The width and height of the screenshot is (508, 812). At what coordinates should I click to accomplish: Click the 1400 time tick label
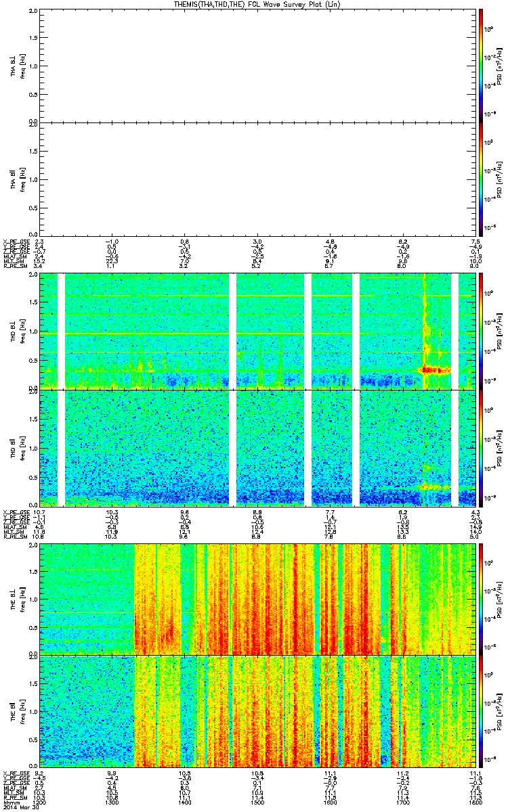[185, 802]
